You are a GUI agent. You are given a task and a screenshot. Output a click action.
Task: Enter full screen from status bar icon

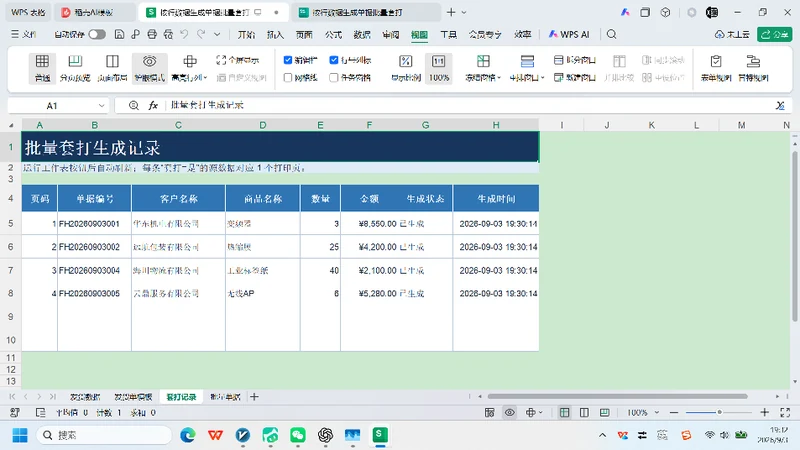click(x=785, y=412)
